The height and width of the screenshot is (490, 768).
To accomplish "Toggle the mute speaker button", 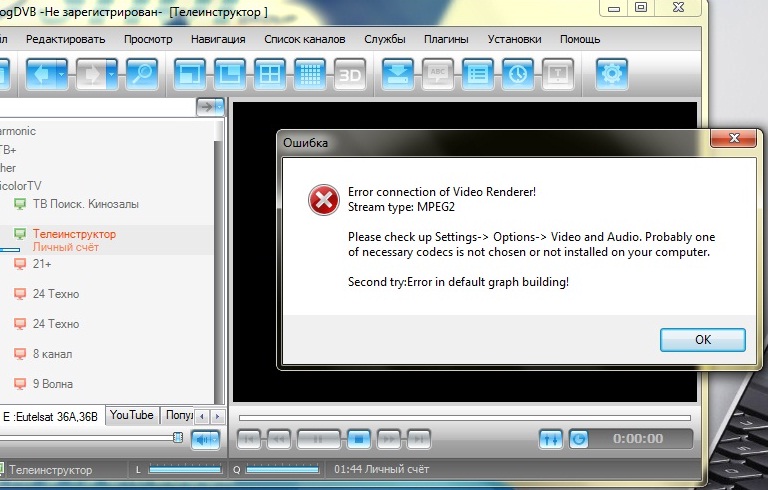I will coord(205,439).
